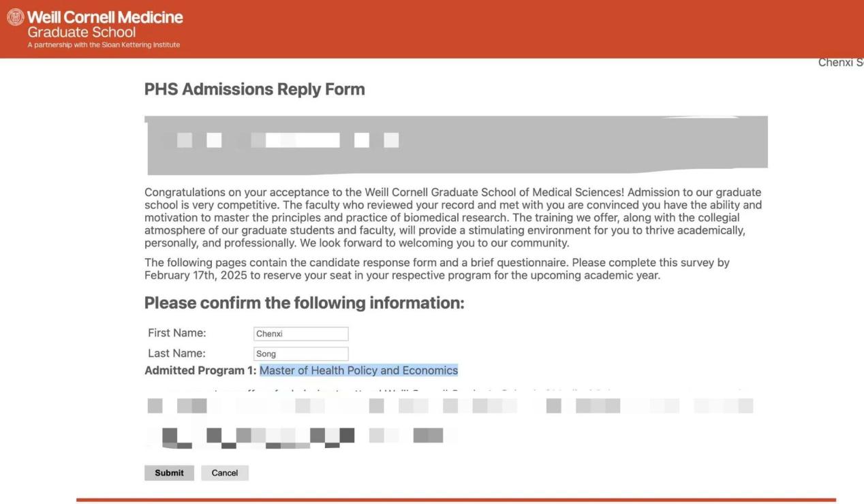This screenshot has height=504, width=864.
Task: Focus the Last Name input field
Action: [300, 353]
